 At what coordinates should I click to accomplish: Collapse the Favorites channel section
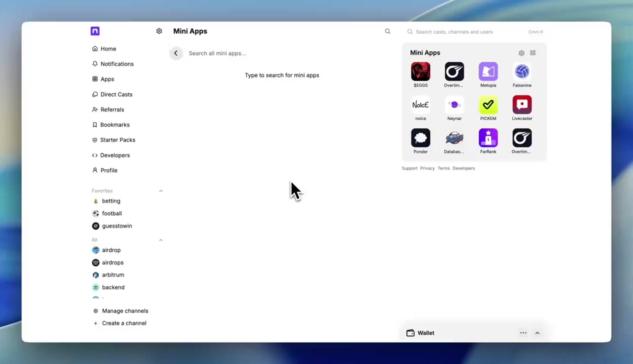pyautogui.click(x=161, y=191)
